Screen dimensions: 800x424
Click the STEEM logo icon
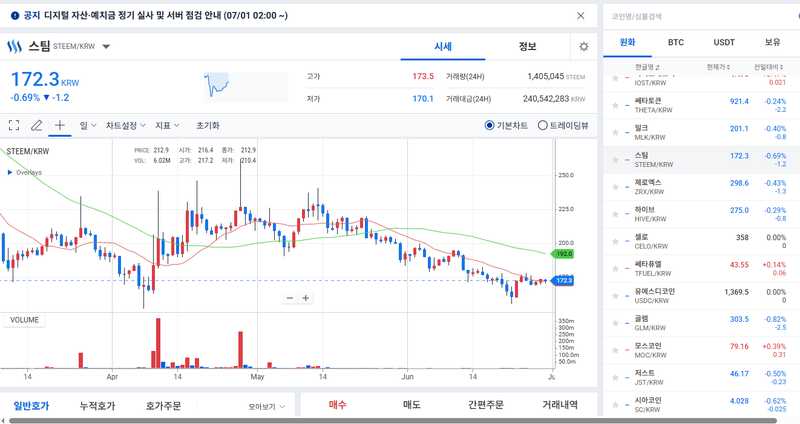[14, 46]
